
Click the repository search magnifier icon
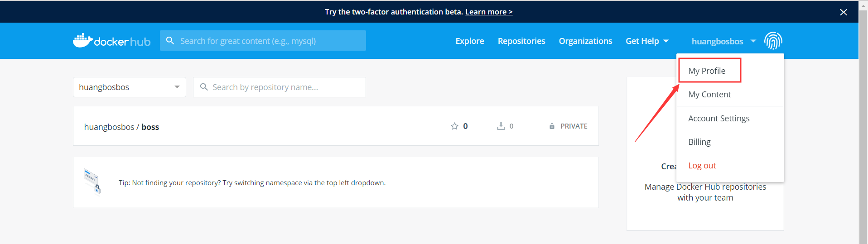click(204, 87)
